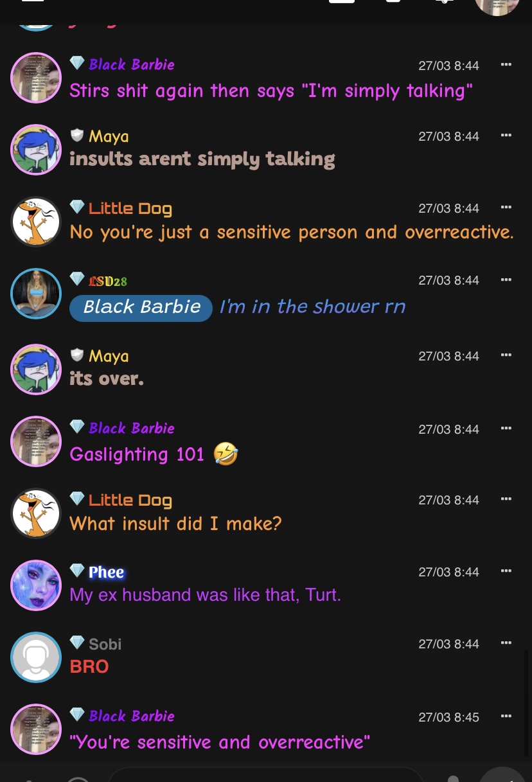Screen dimensions: 532x782
Task: Open Sobi's default avatar profile
Action: pyautogui.click(x=36, y=657)
